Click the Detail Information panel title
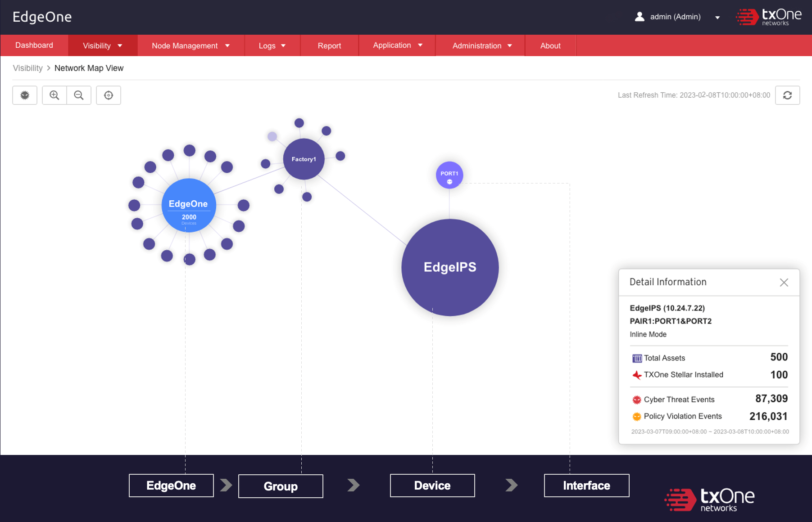The width and height of the screenshot is (812, 522). (668, 282)
